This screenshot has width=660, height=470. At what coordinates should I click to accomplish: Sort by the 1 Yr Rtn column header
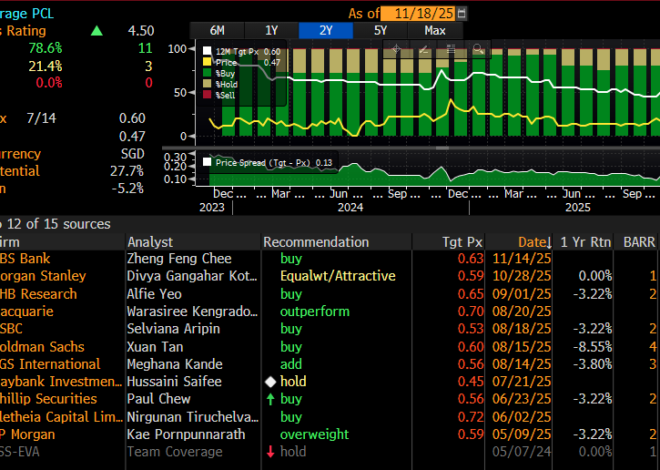click(x=585, y=242)
